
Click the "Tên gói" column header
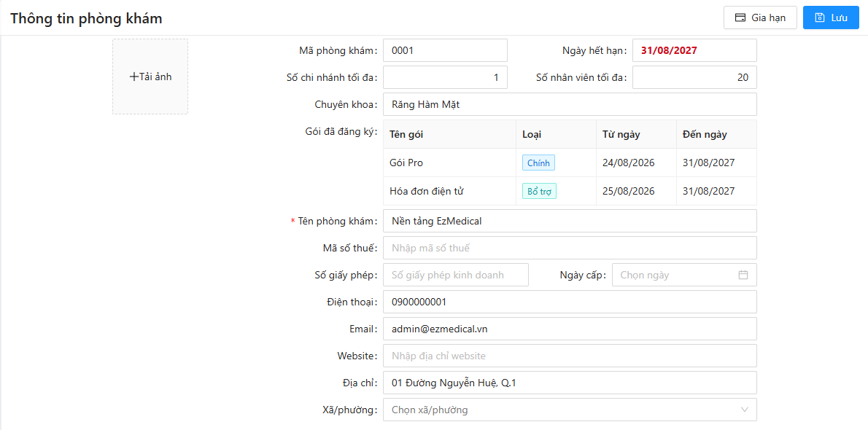point(449,135)
